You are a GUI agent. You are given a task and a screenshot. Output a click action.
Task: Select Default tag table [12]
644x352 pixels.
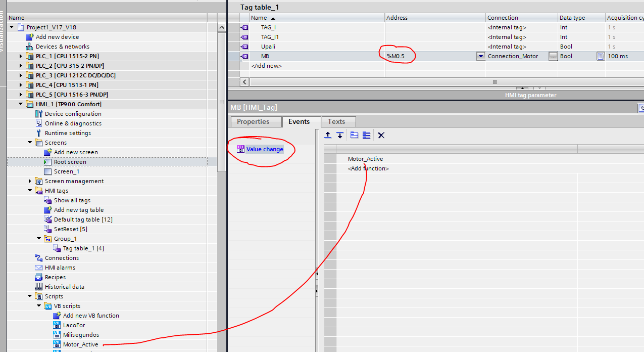pyautogui.click(x=83, y=219)
